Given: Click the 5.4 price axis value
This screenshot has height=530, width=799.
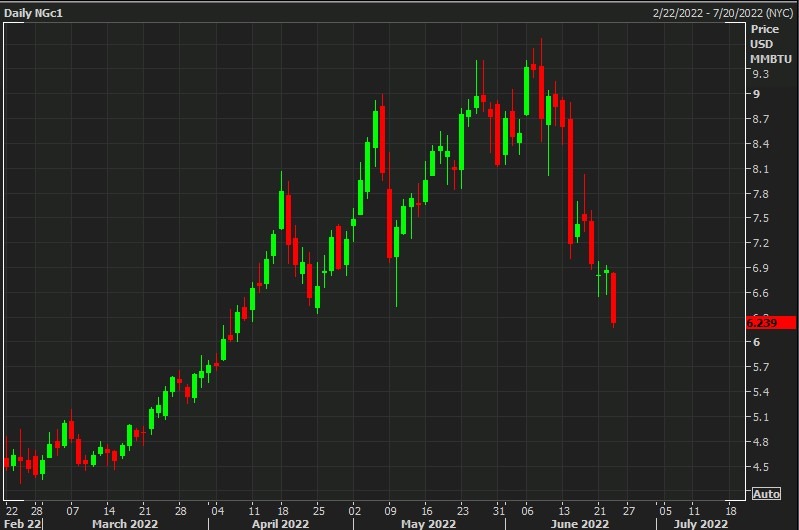Looking at the screenshot, I should (x=760, y=392).
